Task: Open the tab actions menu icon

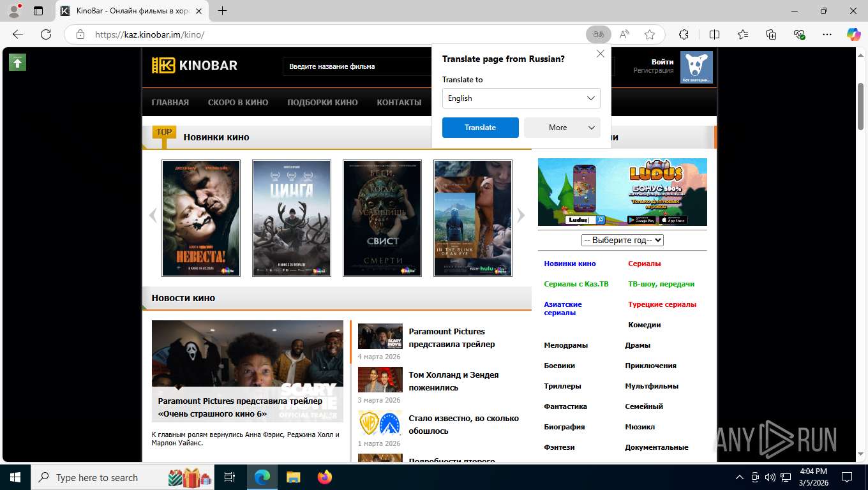Action: point(38,11)
